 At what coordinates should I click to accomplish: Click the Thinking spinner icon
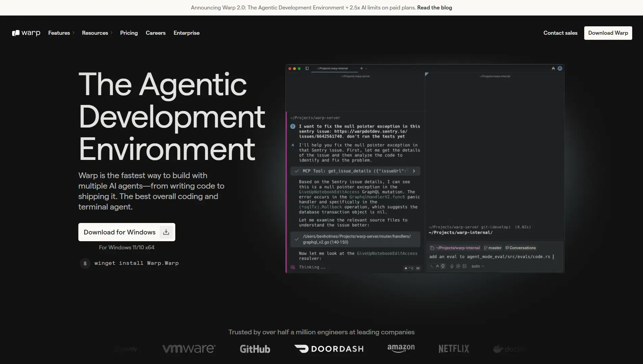[x=293, y=267]
